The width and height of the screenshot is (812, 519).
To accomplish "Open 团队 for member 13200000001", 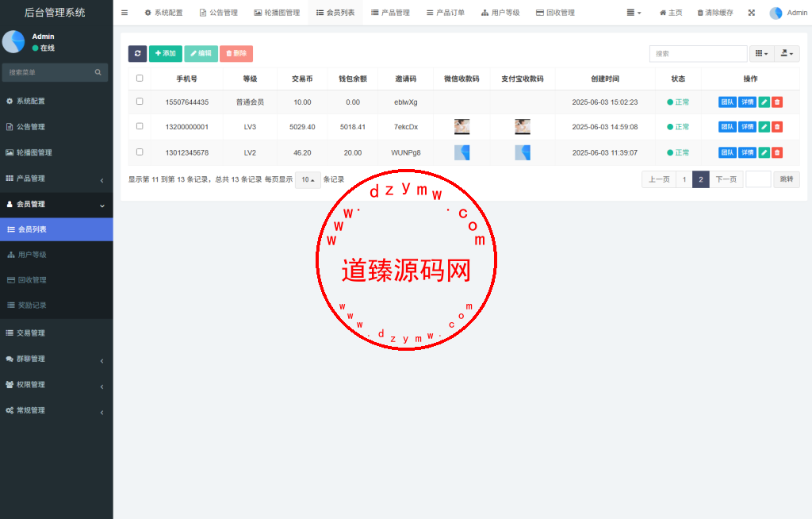I will (x=727, y=126).
